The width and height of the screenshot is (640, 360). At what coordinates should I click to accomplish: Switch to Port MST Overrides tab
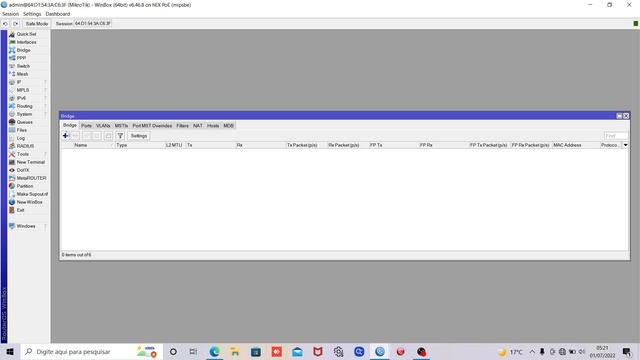point(152,126)
